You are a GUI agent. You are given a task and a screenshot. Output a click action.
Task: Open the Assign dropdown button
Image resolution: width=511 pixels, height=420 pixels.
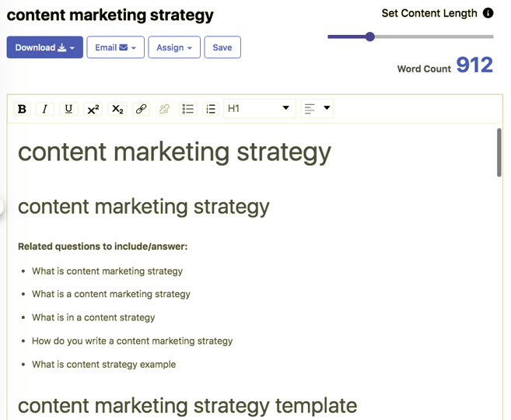174,47
